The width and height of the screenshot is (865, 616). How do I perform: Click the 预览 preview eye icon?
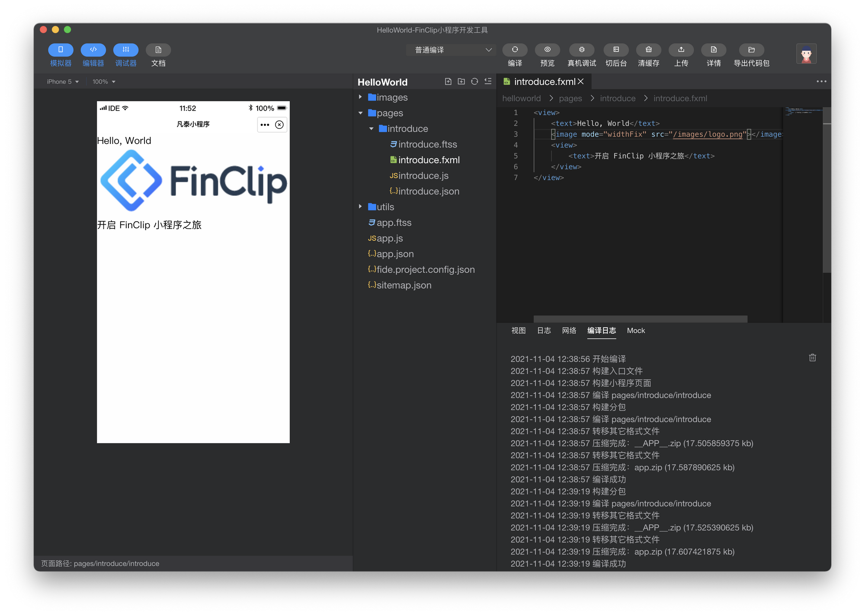point(547,50)
